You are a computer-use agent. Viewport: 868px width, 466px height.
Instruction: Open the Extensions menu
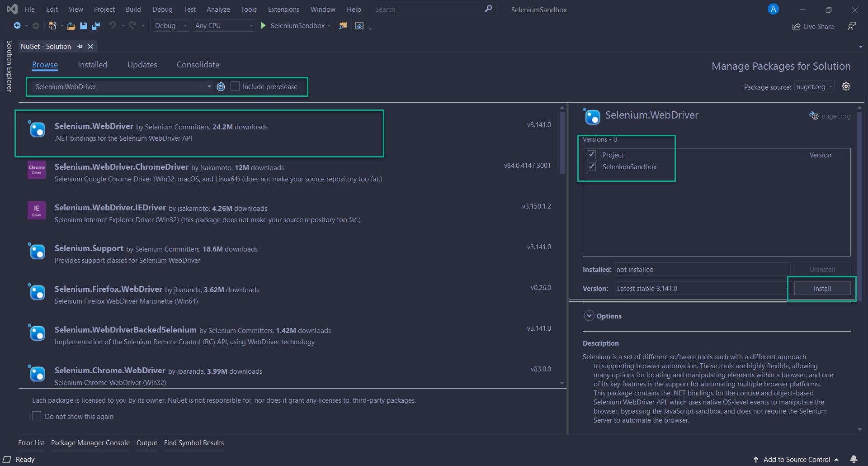283,9
